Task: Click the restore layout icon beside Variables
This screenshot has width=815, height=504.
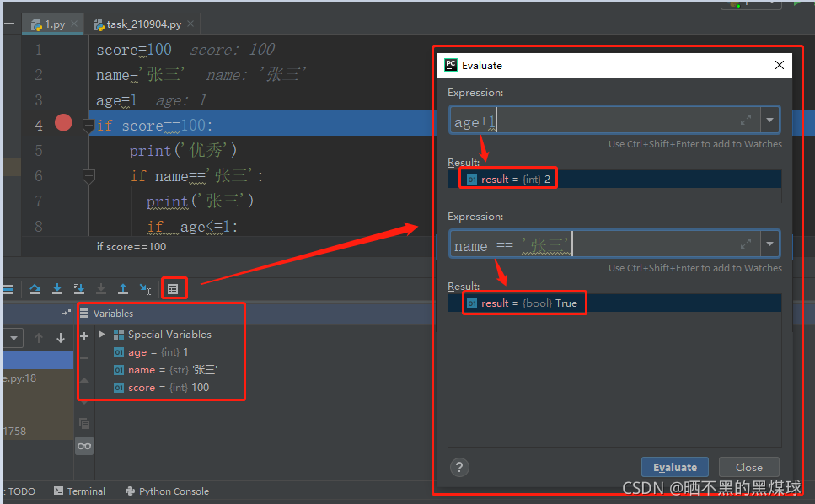Action: (x=66, y=313)
